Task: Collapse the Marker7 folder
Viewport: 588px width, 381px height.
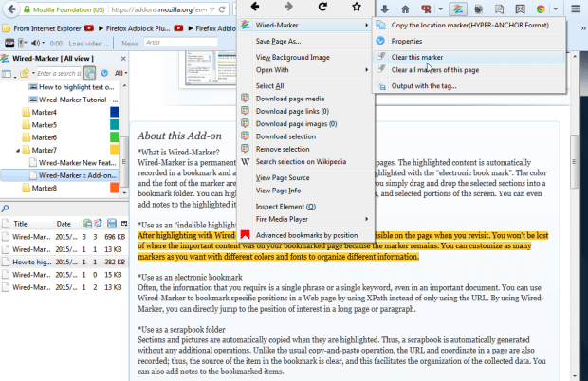Action: pyautogui.click(x=18, y=151)
